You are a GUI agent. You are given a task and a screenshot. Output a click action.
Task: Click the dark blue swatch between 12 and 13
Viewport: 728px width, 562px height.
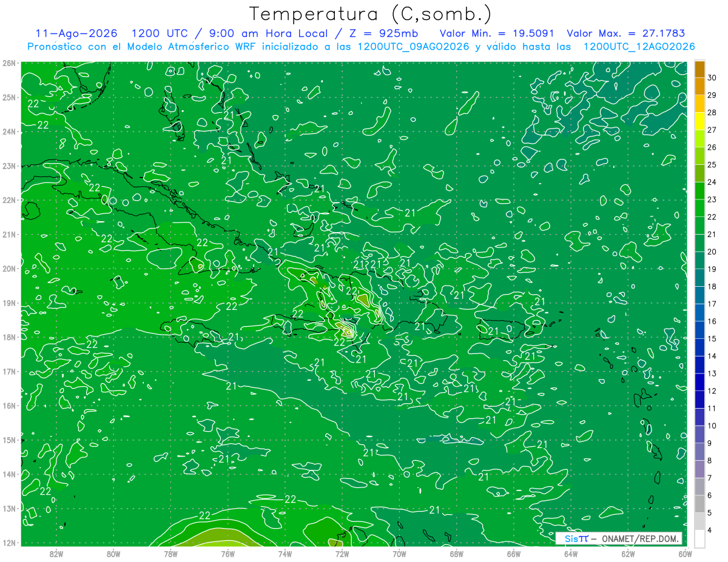tap(699, 382)
